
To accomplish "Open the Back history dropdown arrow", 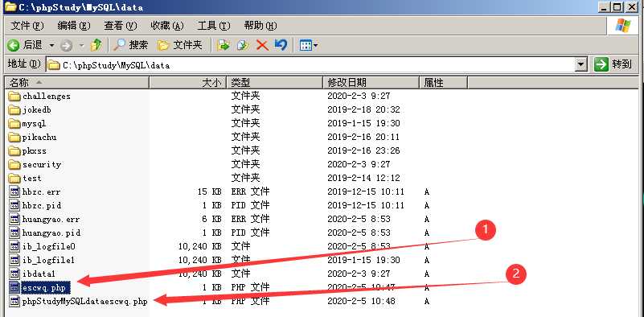I will tap(51, 45).
